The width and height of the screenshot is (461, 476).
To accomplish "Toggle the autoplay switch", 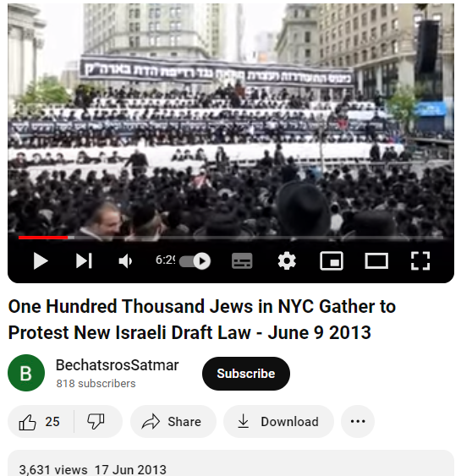I will 195,260.
